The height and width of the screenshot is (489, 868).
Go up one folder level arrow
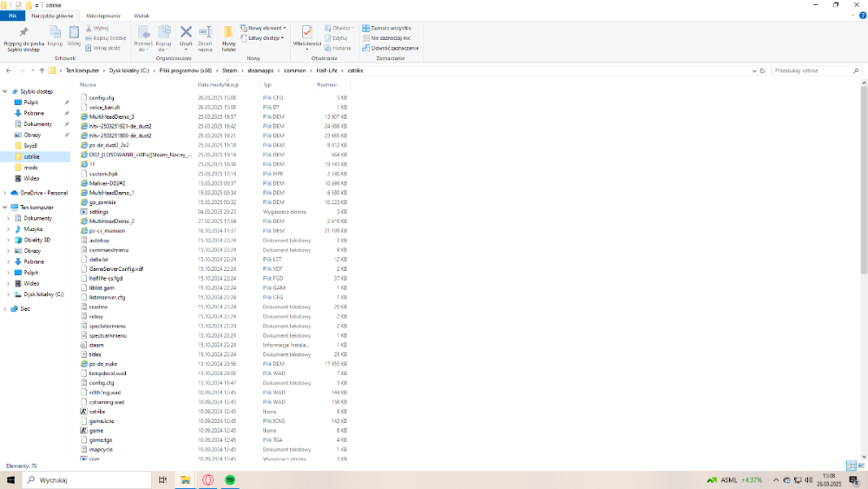coord(42,70)
